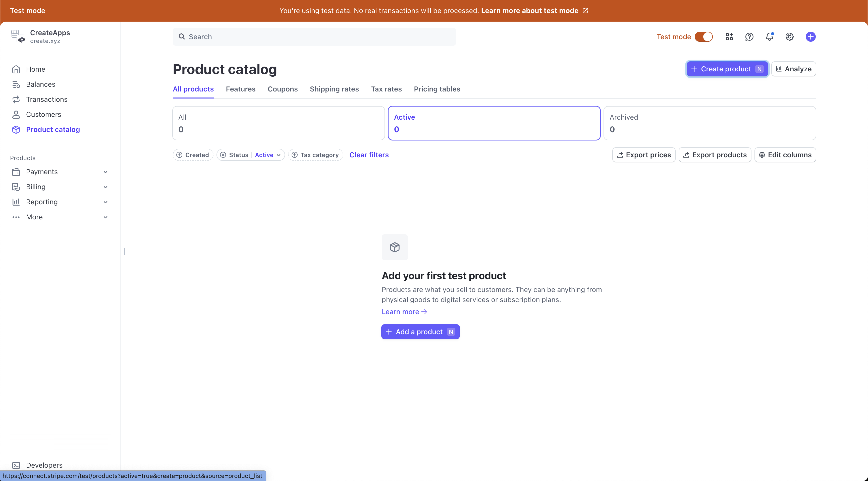Select the All products count card
Screen dimensions: 868x481
278,123
